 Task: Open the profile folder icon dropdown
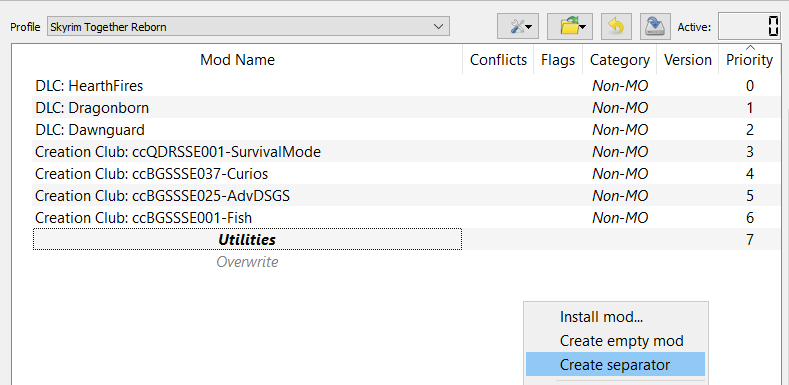point(570,26)
